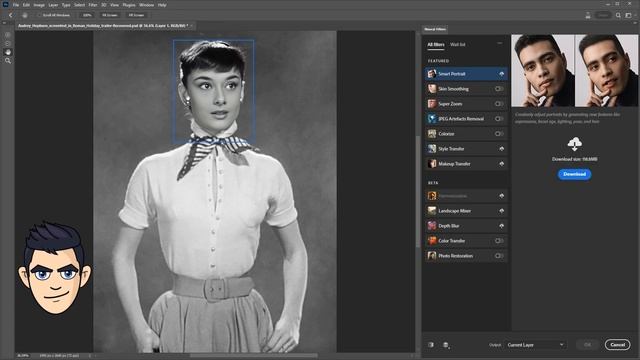Click the Fill Screen button
The width and height of the screenshot is (640, 360).
point(136,15)
